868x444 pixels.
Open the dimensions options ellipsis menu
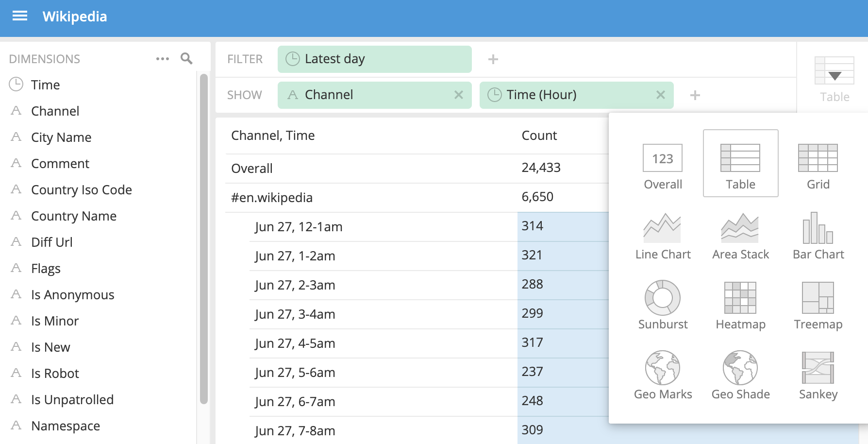click(x=163, y=59)
